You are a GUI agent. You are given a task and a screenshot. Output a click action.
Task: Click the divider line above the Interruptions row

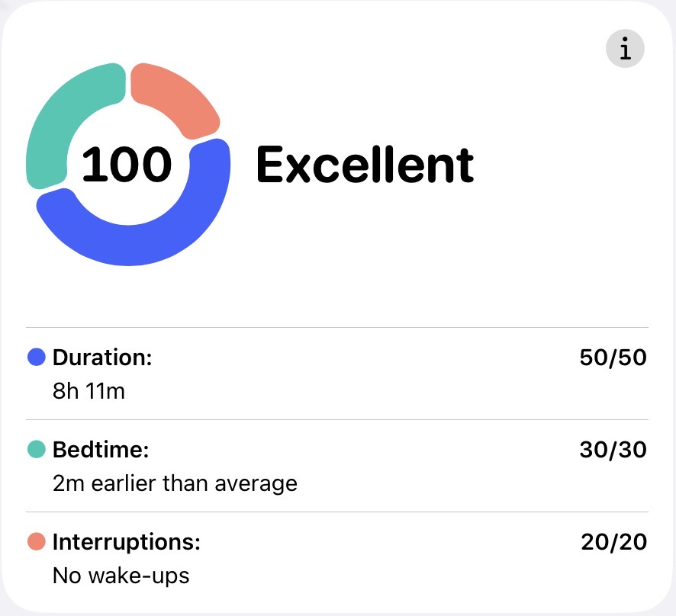(x=337, y=512)
